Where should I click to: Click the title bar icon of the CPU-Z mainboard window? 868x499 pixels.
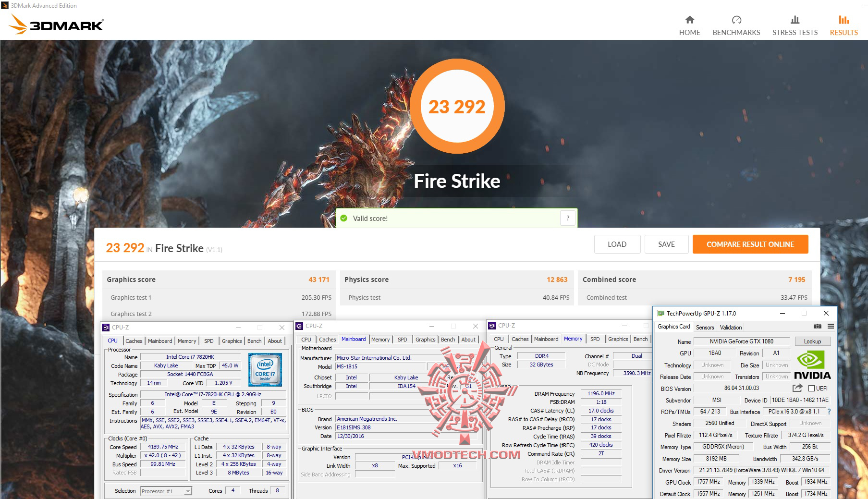299,326
